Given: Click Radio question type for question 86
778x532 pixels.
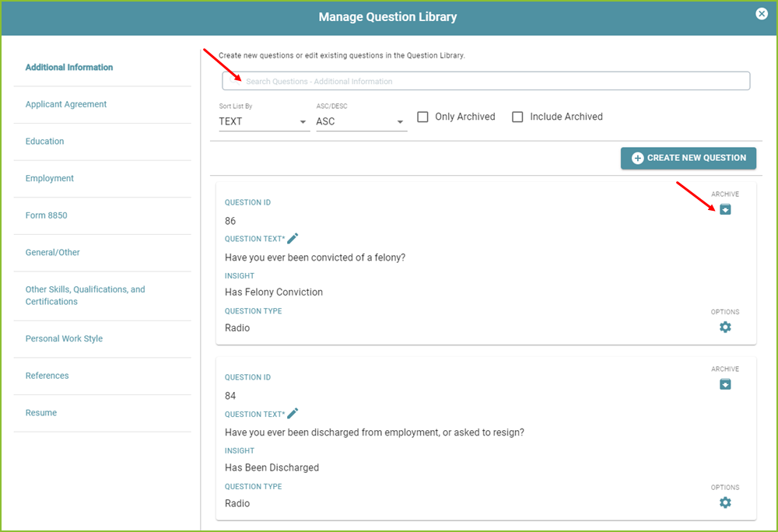Looking at the screenshot, I should click(237, 328).
